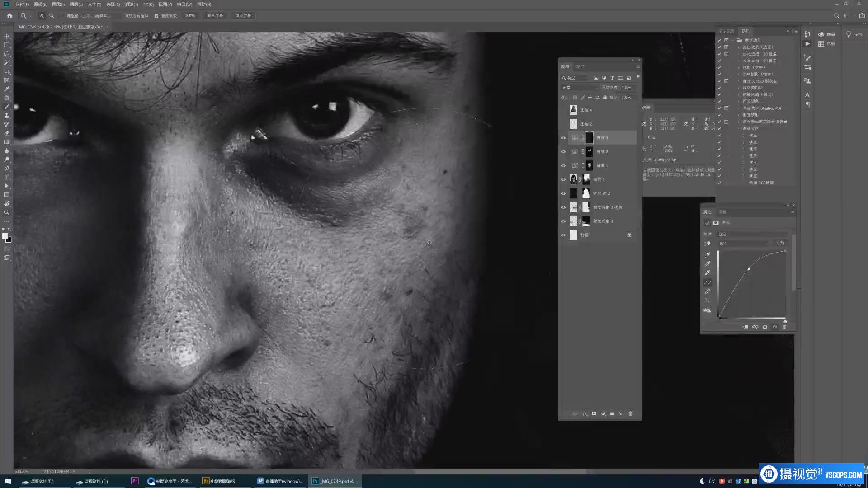This screenshot has height=488, width=868.
Task: Click the pencil draw-curve icon in Properties
Action: [708, 291]
